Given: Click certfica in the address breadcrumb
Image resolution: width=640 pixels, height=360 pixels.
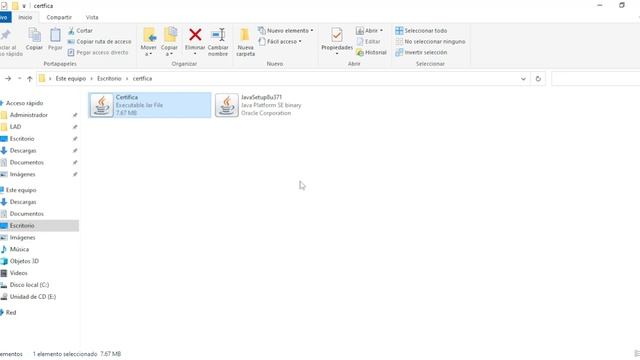Looking at the screenshot, I should tap(142, 78).
